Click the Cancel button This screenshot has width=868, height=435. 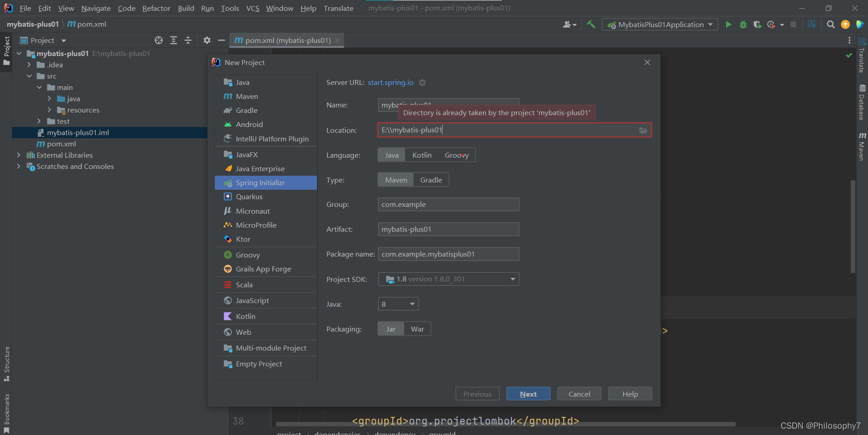pyautogui.click(x=579, y=394)
